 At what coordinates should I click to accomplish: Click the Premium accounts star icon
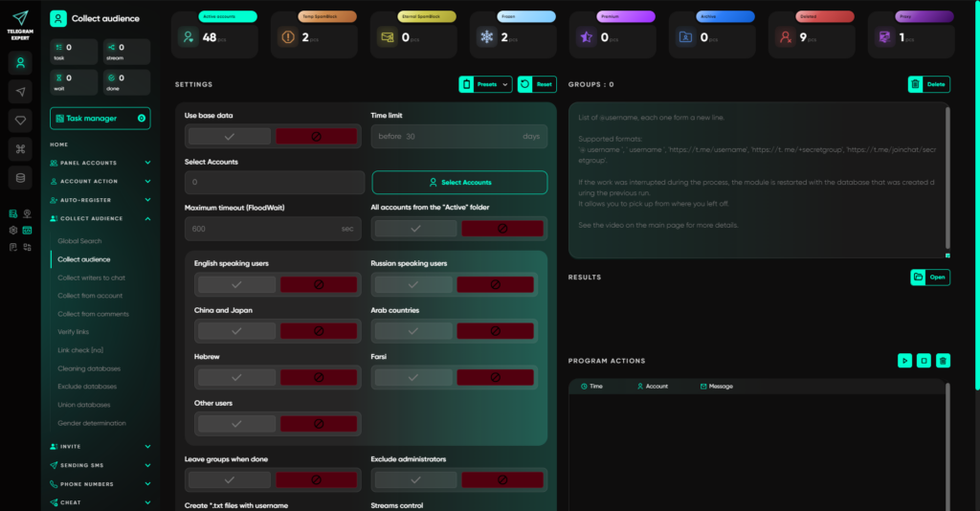[584, 37]
